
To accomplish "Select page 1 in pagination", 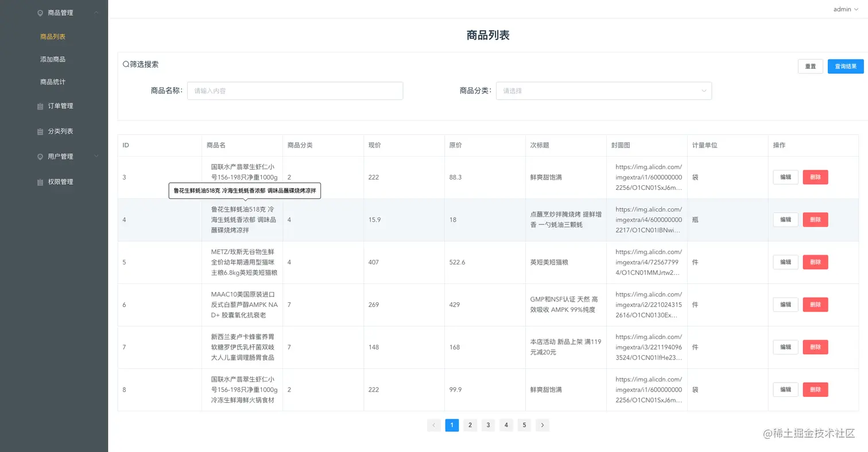I will pyautogui.click(x=452, y=425).
